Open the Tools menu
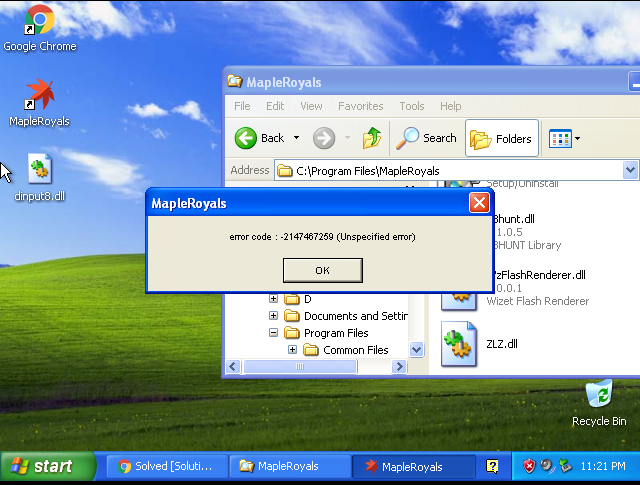Screen dimensions: 640x485 (x=411, y=106)
